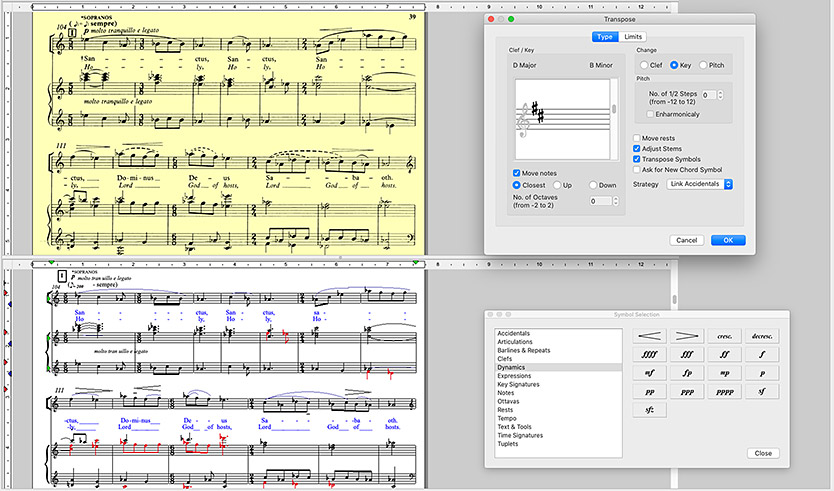
Task: Pick the decrescendo hairpin symbol
Action: 687,336
